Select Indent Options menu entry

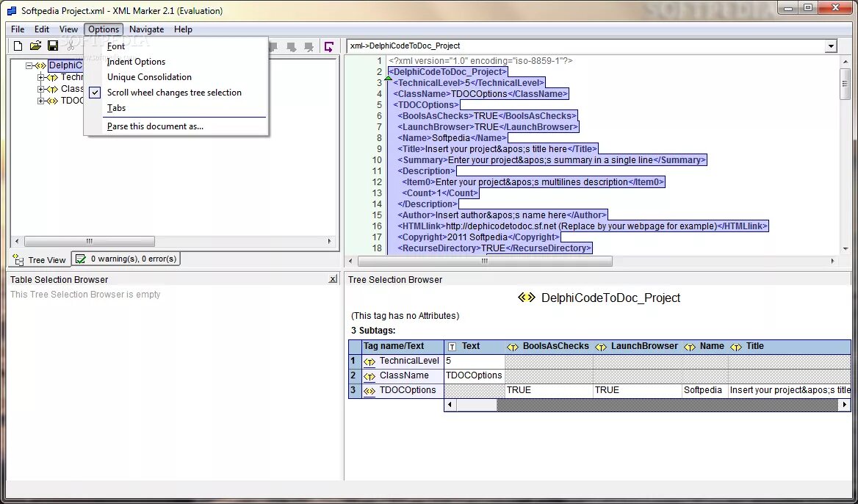tap(136, 62)
